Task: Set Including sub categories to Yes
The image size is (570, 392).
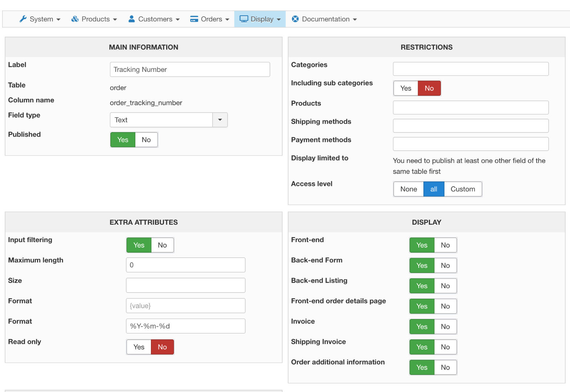Action: click(x=406, y=88)
